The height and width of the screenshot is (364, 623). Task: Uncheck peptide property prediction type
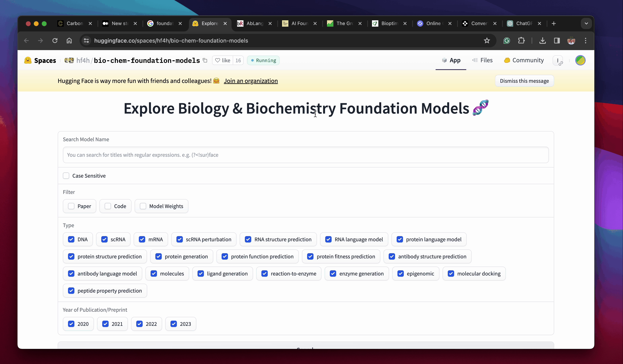[x=71, y=290]
